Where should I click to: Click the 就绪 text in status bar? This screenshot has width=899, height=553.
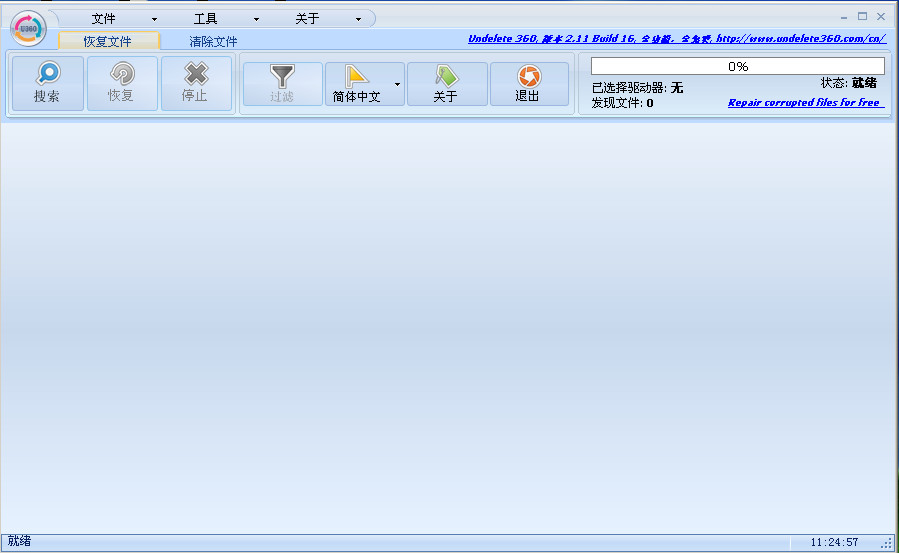[x=19, y=541]
